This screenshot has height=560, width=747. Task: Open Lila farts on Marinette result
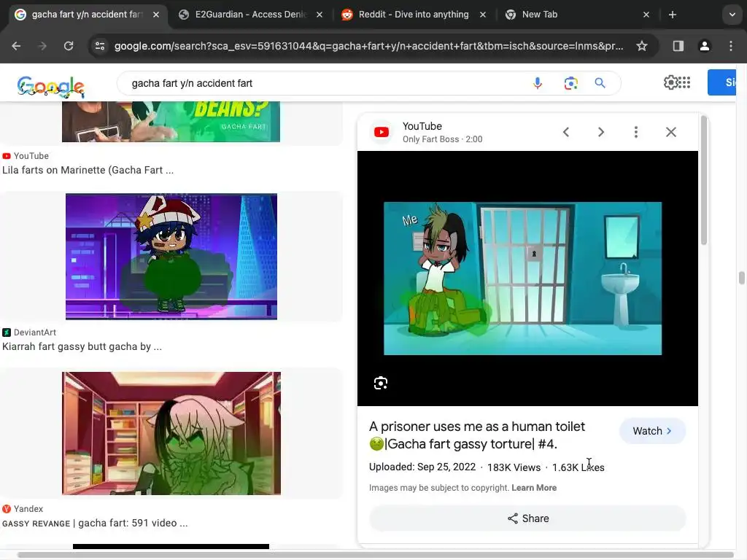pyautogui.click(x=88, y=170)
